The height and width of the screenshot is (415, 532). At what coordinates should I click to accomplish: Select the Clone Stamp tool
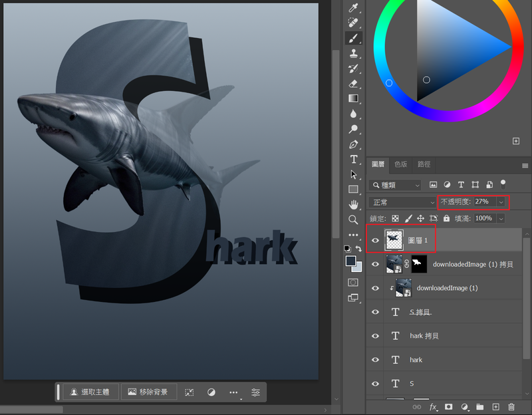(354, 53)
